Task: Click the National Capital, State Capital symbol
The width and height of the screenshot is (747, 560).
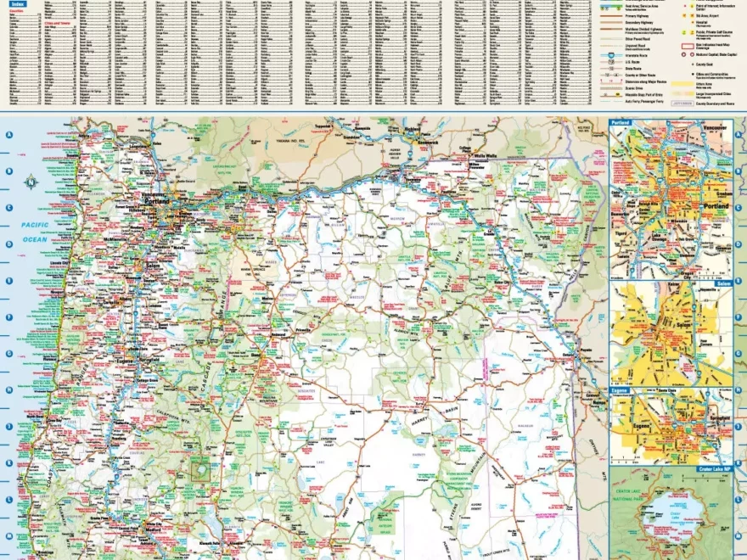Action: [684, 54]
